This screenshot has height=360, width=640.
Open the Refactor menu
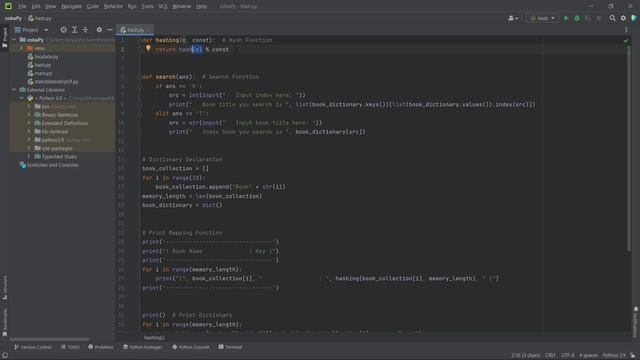coord(113,6)
